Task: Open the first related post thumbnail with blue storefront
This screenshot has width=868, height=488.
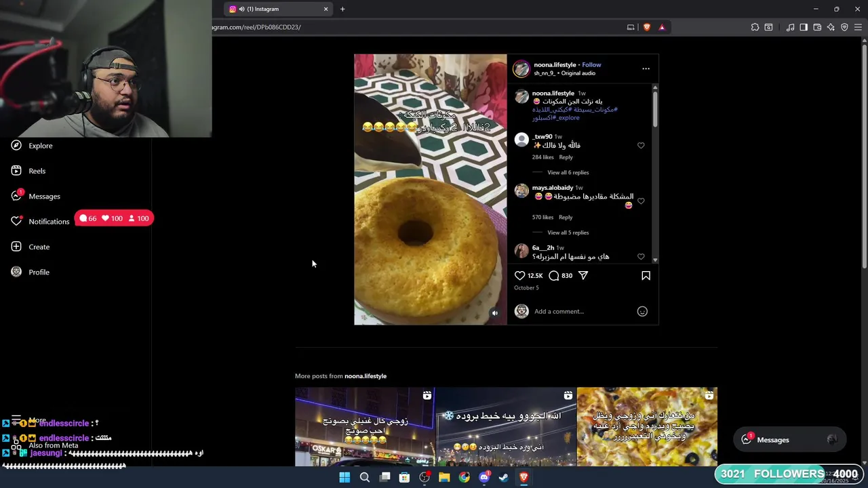Action: (365, 427)
